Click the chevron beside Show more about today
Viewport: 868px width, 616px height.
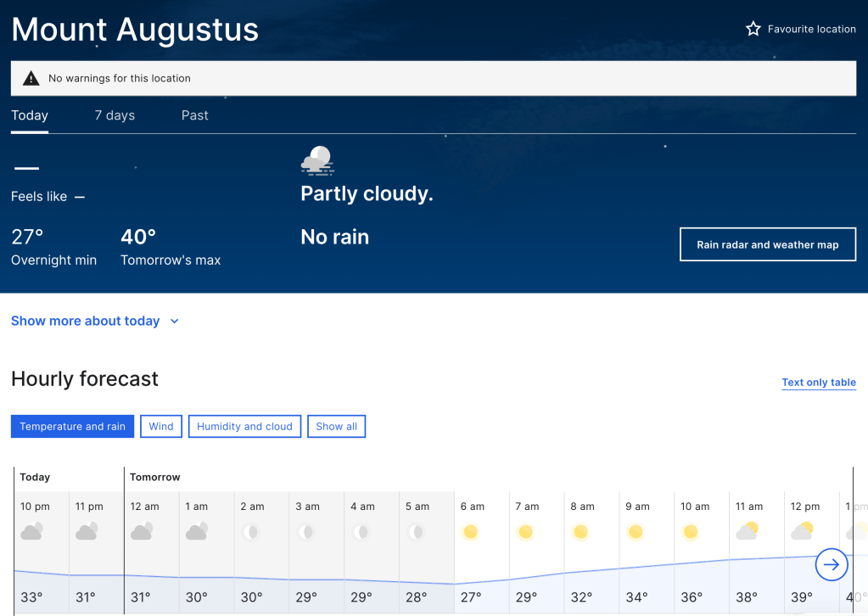[175, 322]
